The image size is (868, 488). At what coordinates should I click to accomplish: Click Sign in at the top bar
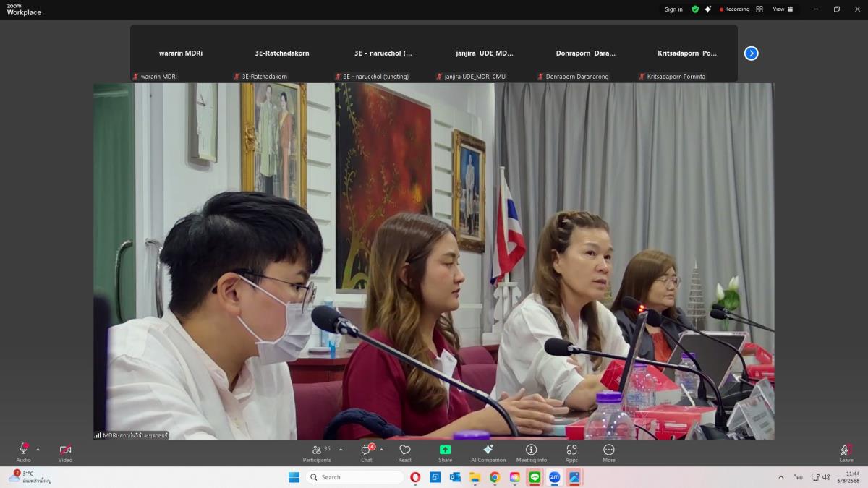click(673, 9)
